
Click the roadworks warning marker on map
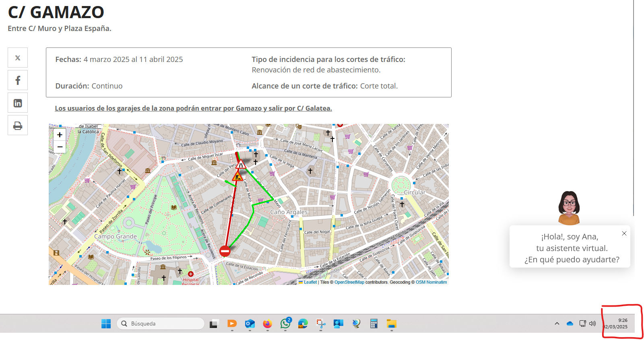coord(237,176)
